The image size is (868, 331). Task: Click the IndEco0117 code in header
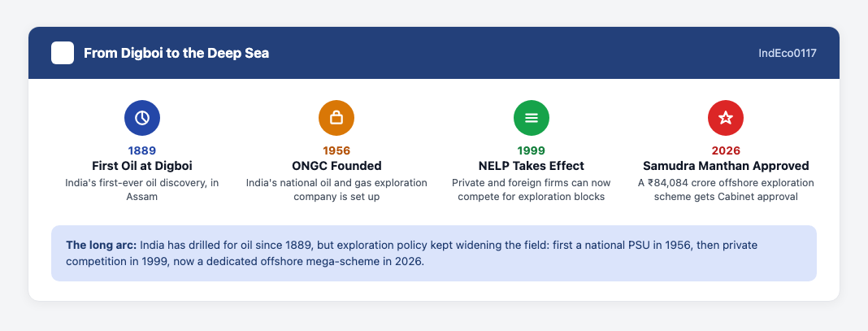coord(788,53)
